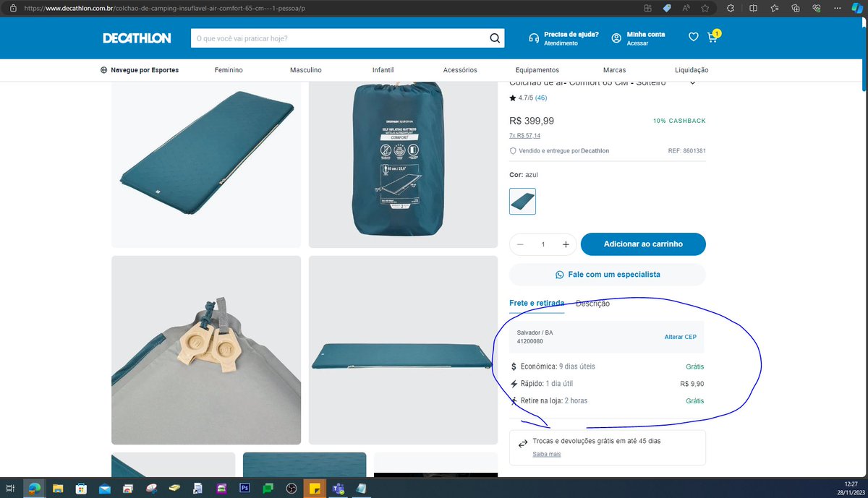Click the Econômica: 9 dias úteis row

click(x=607, y=366)
